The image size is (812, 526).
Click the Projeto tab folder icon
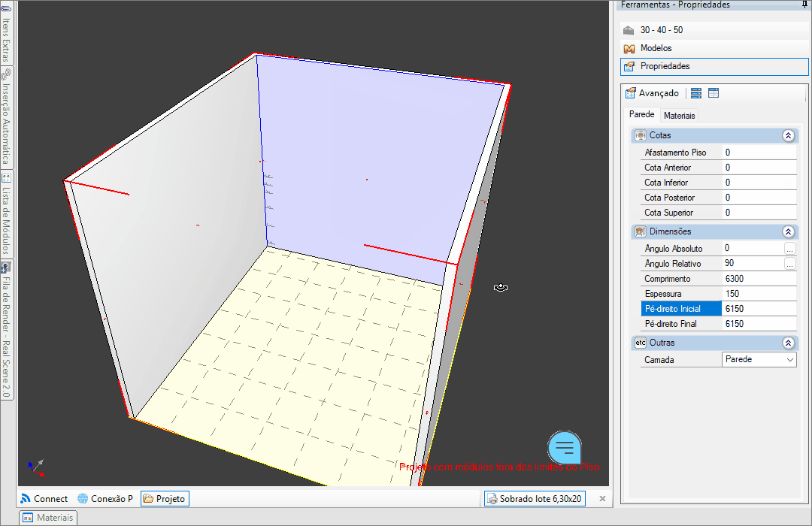point(148,498)
